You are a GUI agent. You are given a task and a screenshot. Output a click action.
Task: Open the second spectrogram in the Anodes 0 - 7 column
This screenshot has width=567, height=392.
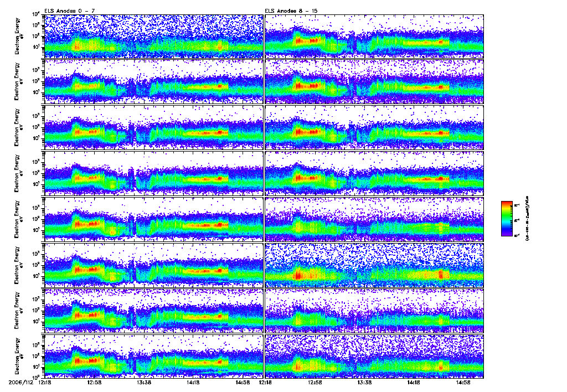point(153,82)
